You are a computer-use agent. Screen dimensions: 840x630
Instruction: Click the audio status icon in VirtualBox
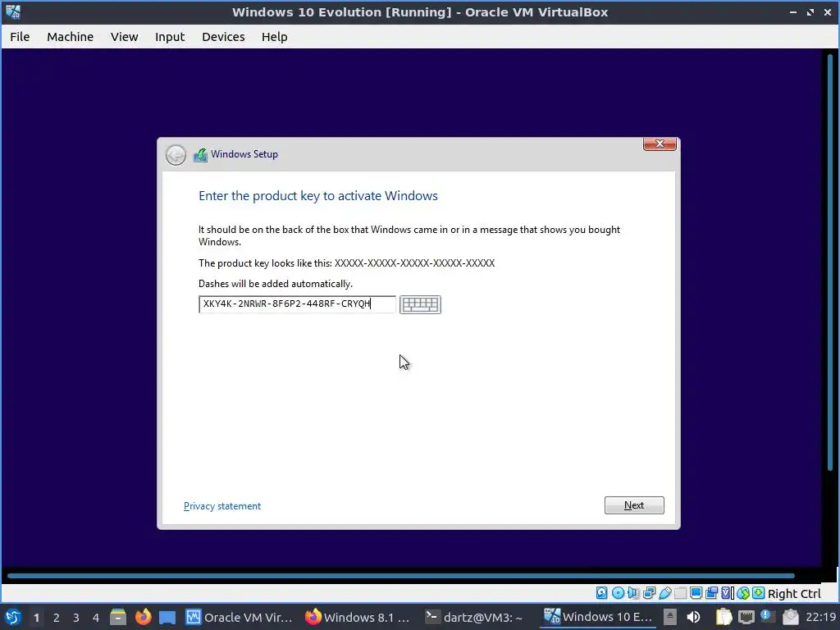(633, 592)
